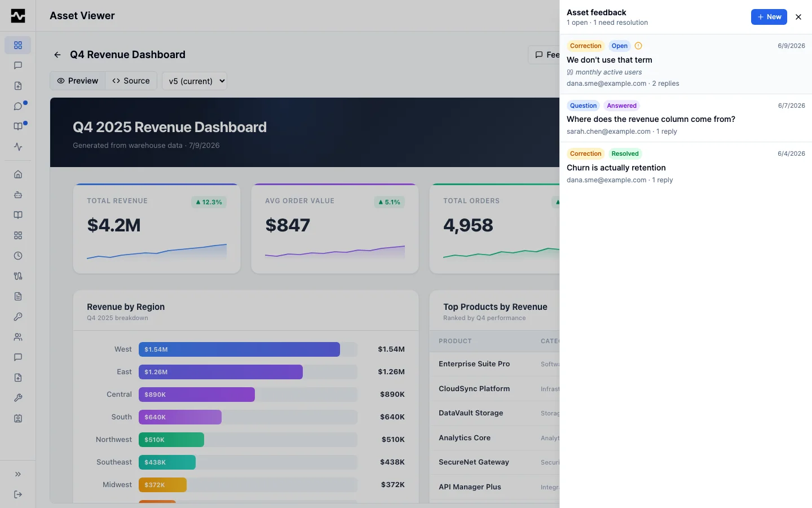Click the Answered status badge
Image resolution: width=812 pixels, height=508 pixels.
coord(621,106)
